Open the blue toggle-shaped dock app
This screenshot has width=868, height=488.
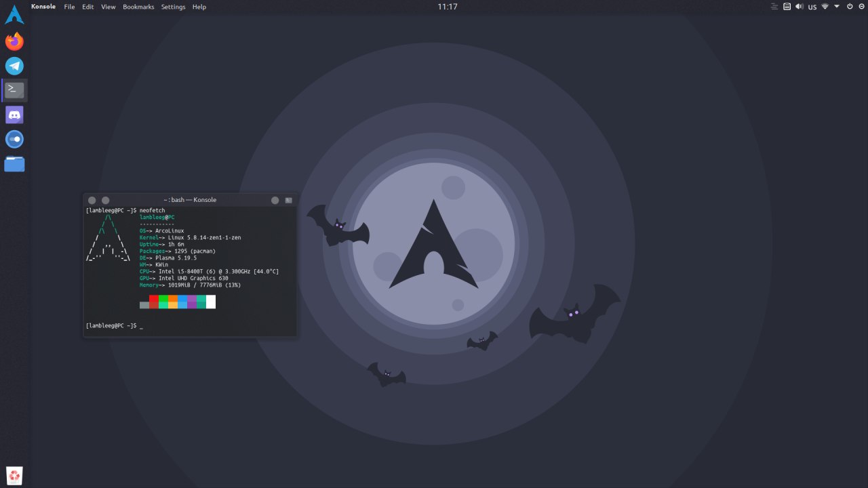(x=14, y=139)
